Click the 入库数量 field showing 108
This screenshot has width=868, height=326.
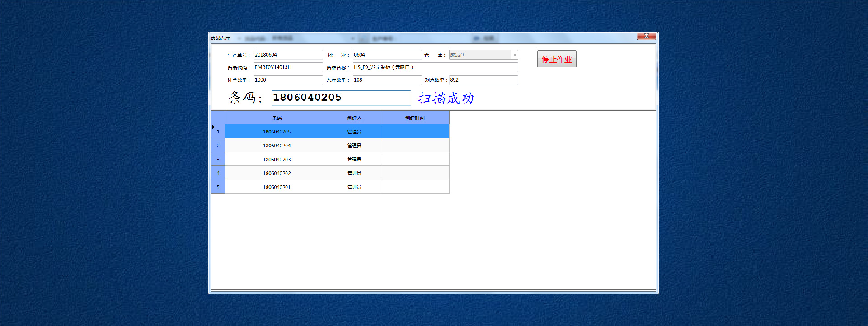[387, 80]
